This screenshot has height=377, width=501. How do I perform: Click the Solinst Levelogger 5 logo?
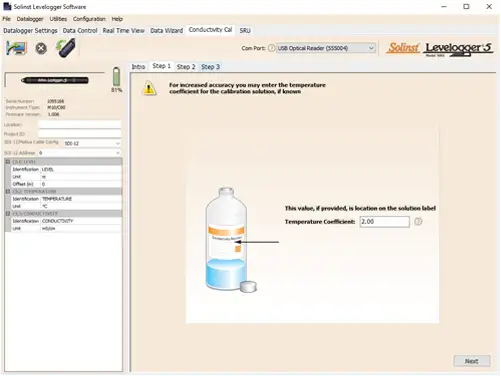pyautogui.click(x=439, y=49)
